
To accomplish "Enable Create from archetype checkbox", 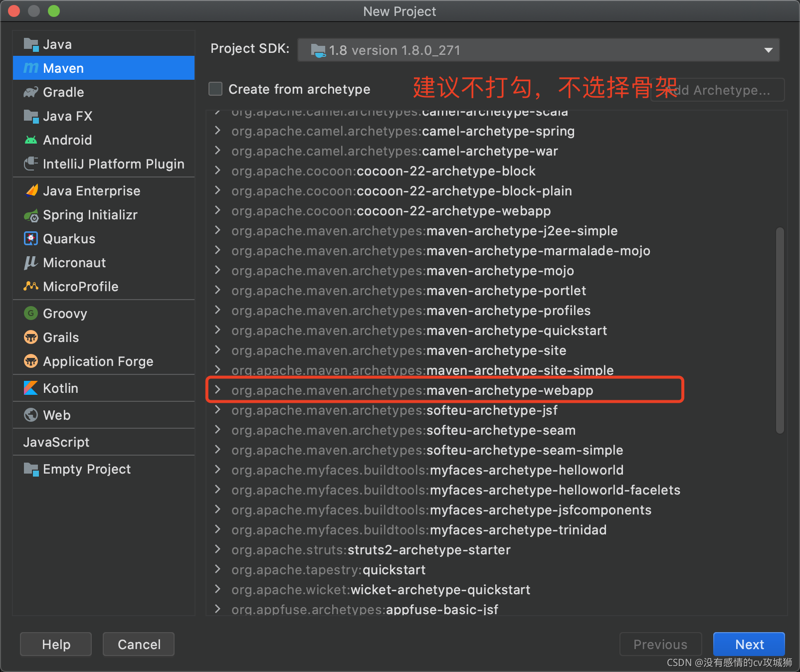I will point(215,89).
